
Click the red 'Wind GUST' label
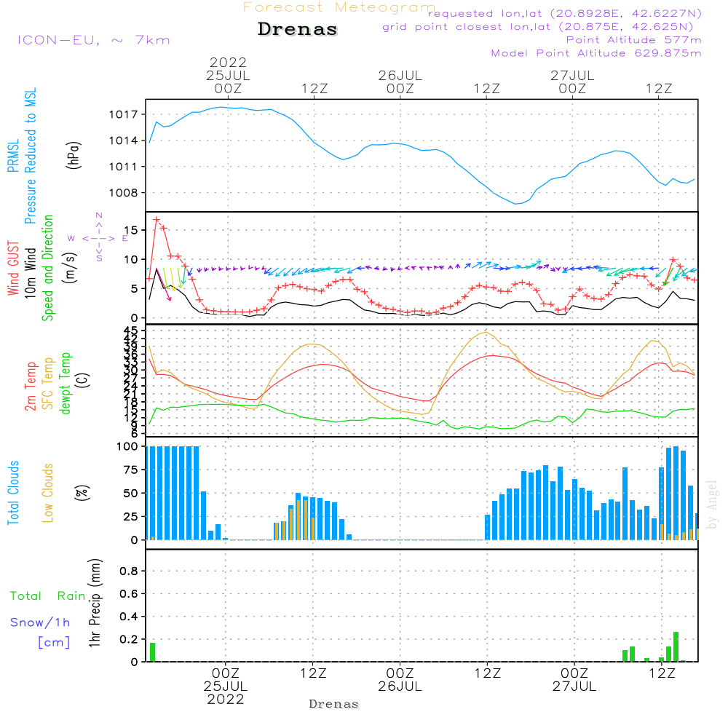(x=13, y=269)
